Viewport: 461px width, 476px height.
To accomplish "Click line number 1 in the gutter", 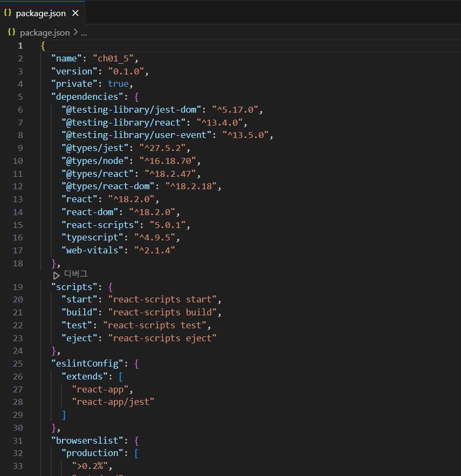I will pos(20,45).
